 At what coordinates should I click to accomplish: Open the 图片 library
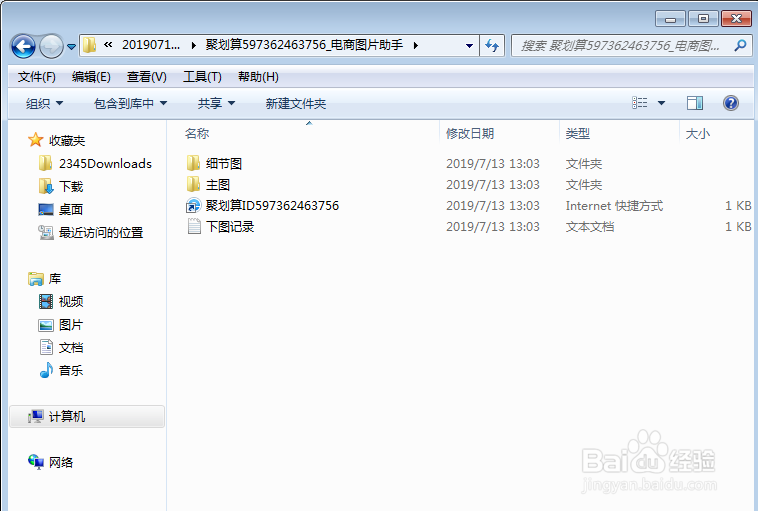(x=71, y=325)
